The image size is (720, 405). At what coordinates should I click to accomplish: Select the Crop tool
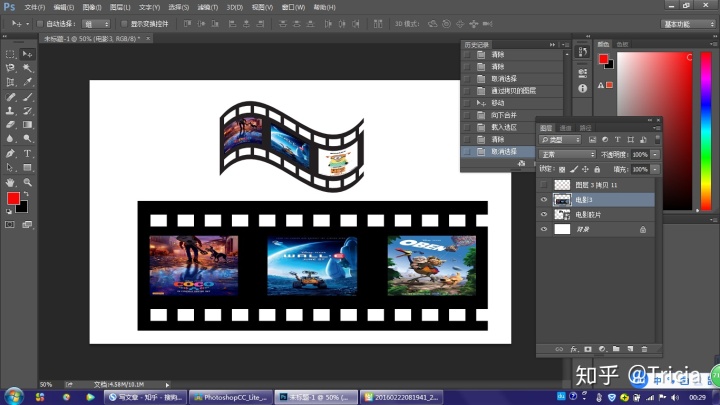point(10,83)
